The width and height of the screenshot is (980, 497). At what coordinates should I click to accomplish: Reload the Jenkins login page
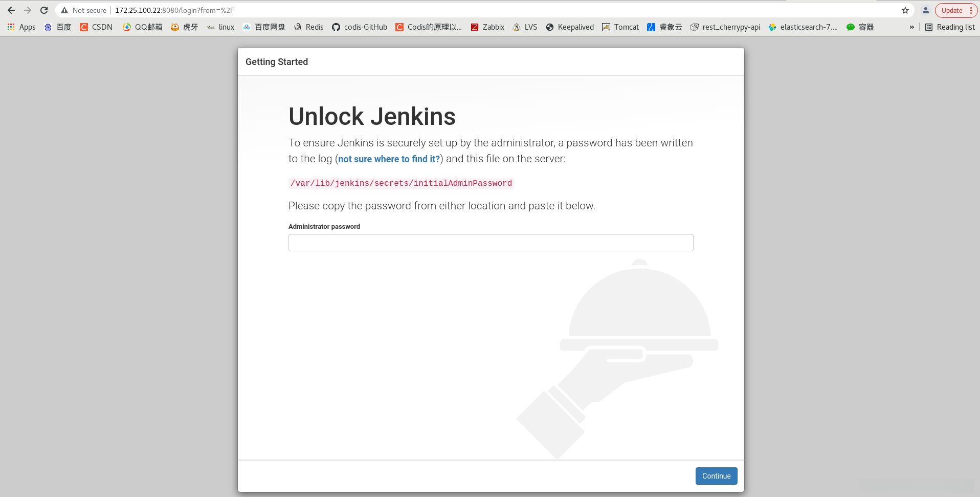point(44,10)
